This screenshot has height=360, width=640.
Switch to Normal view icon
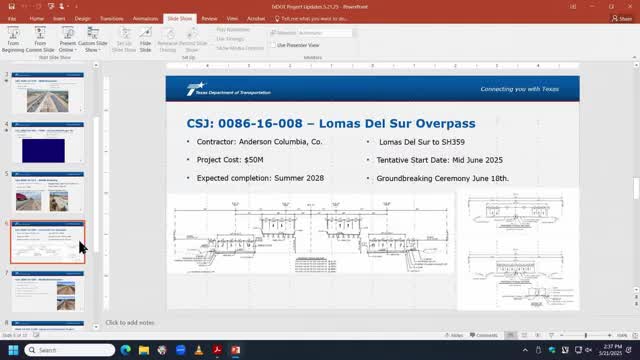tap(511, 335)
